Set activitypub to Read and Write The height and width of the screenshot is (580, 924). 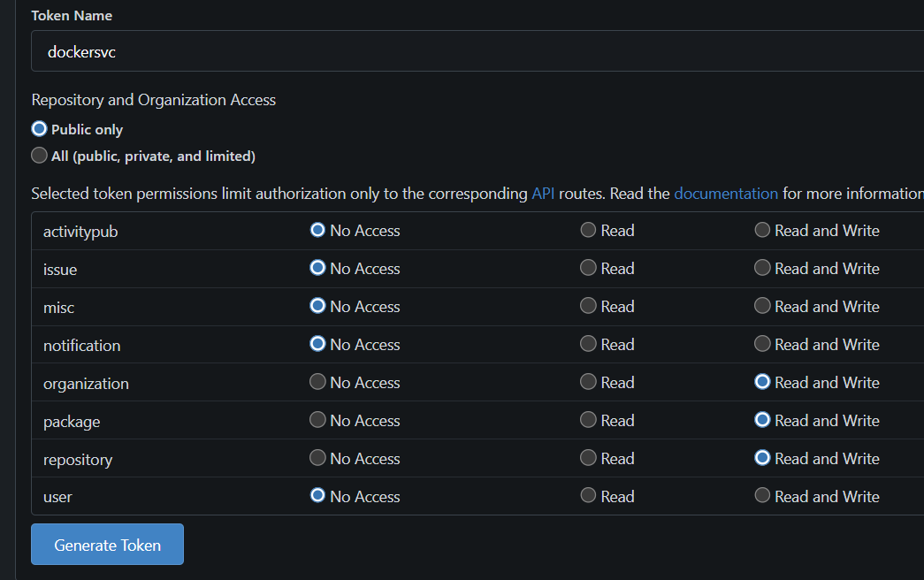(x=762, y=230)
